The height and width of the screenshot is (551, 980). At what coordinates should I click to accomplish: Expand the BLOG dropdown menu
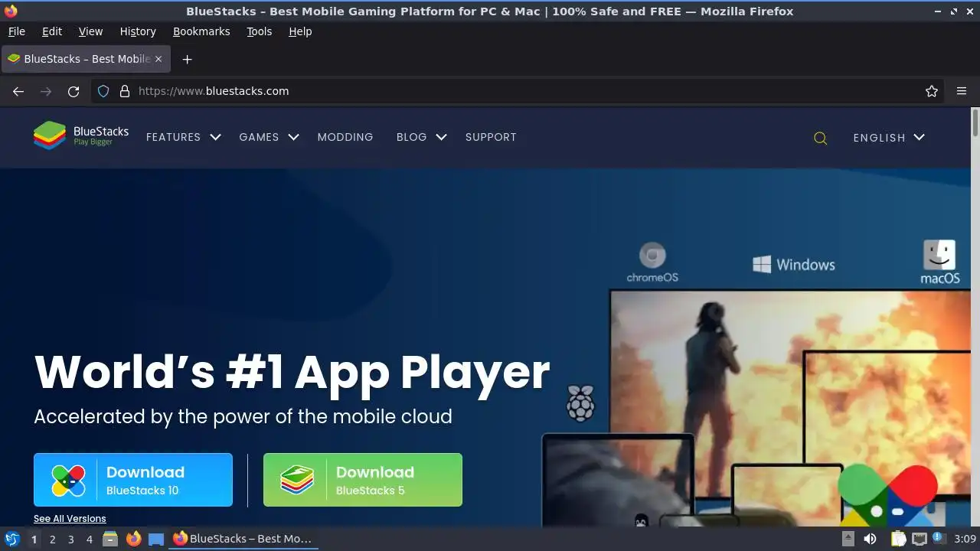pos(421,137)
